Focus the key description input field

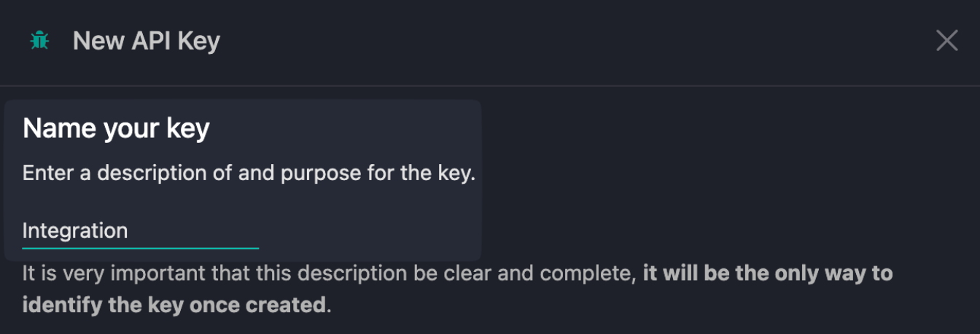tap(140, 231)
